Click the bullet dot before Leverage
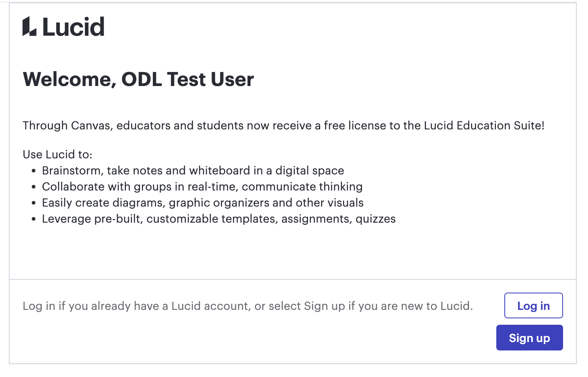Viewport: 588px width, 377px height. pyautogui.click(x=34, y=219)
